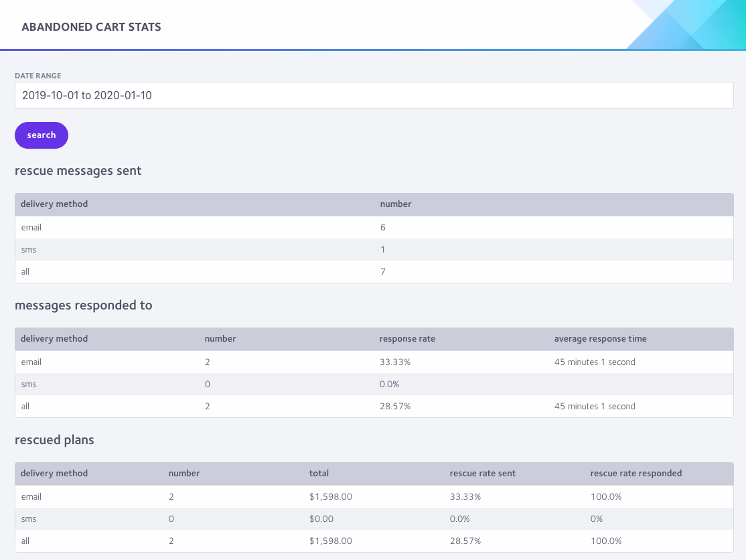Click the DATE RANGE field label
The image size is (746, 560).
point(38,76)
